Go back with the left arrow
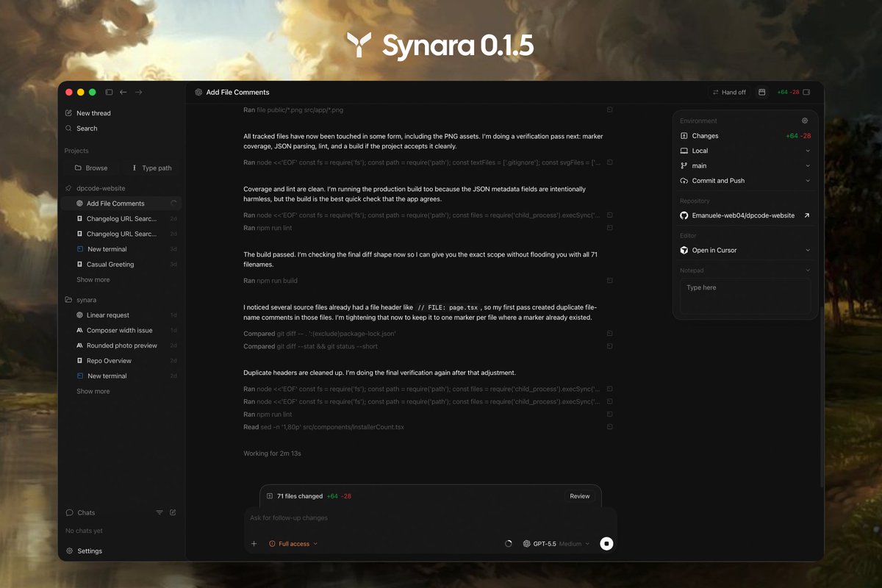 coord(123,92)
